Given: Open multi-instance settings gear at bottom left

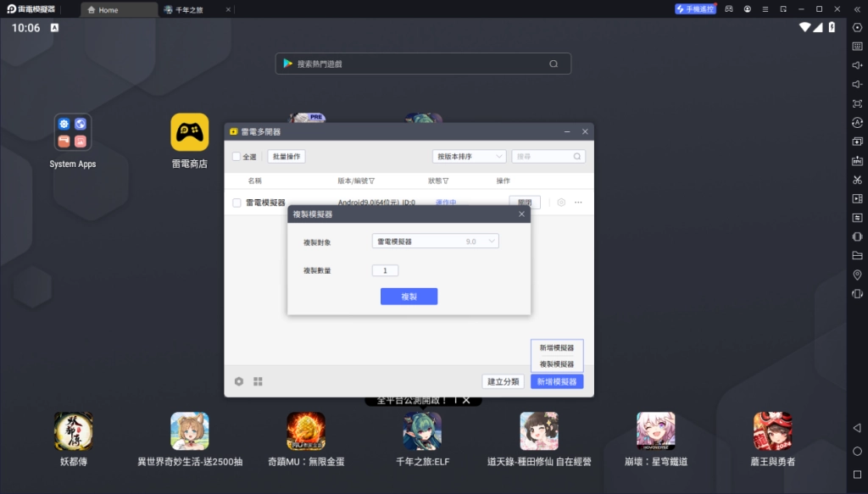Looking at the screenshot, I should [x=239, y=381].
